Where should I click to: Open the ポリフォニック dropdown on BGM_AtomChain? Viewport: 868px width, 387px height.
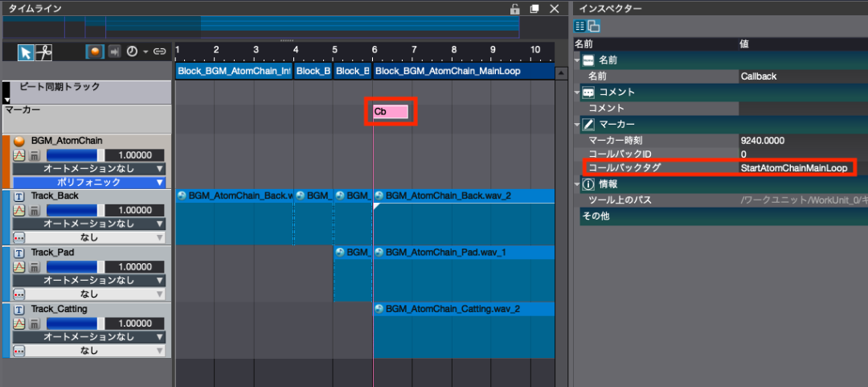point(88,183)
